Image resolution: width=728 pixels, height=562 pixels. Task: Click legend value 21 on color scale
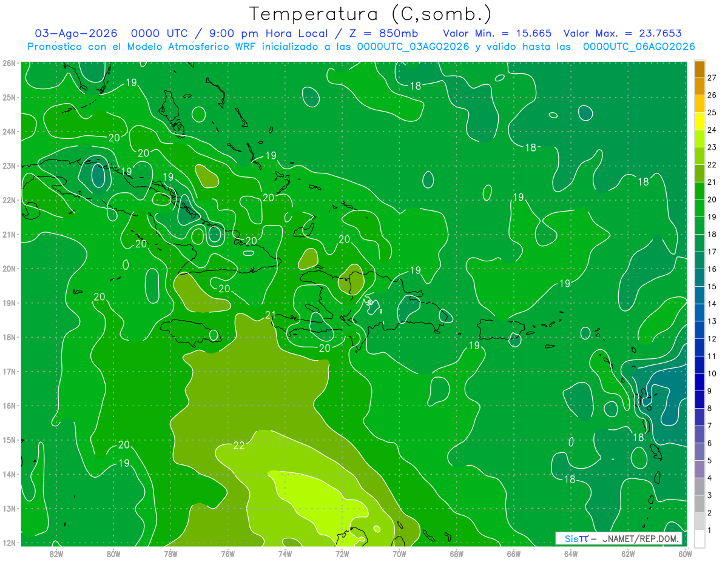click(712, 182)
